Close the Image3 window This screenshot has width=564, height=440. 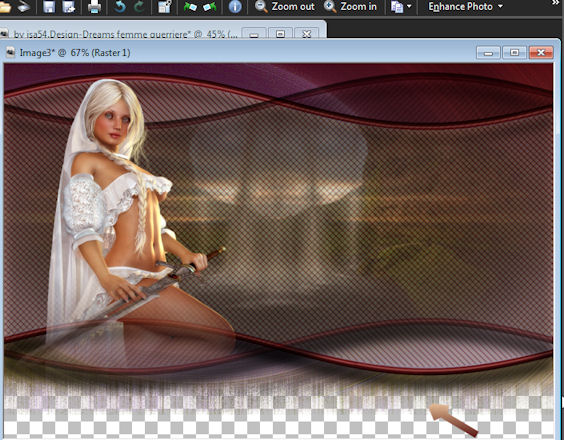point(541,53)
